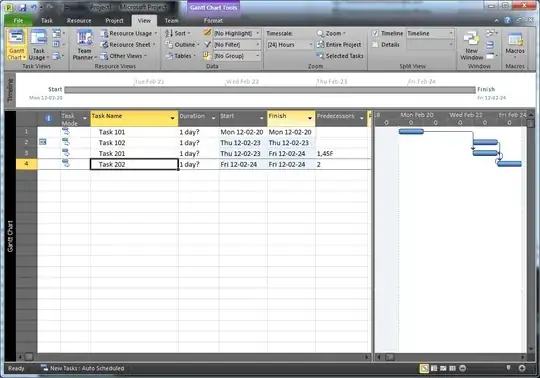The height and width of the screenshot is (378, 540).
Task: Select Task 102 start 'Thu 12-02-23'
Action: tap(243, 143)
